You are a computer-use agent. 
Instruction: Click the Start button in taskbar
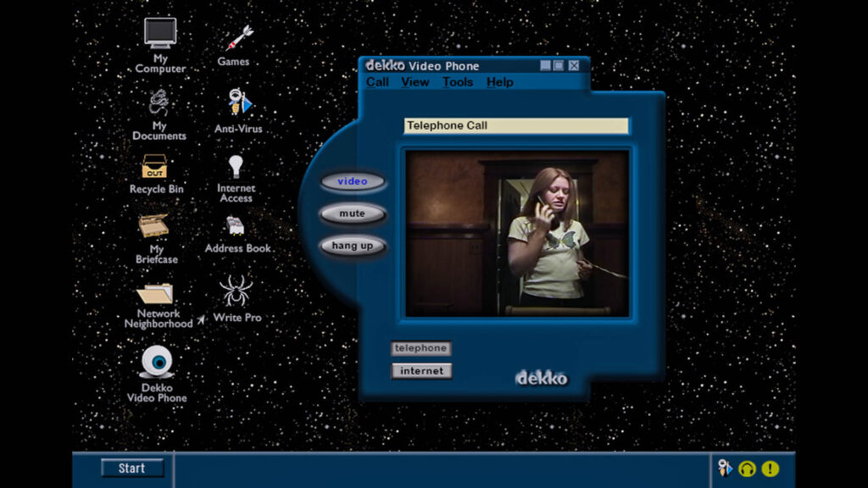tap(131, 469)
